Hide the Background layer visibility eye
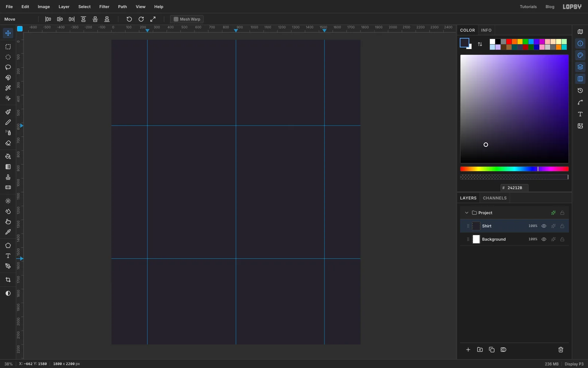The image size is (588, 368). coord(544,239)
